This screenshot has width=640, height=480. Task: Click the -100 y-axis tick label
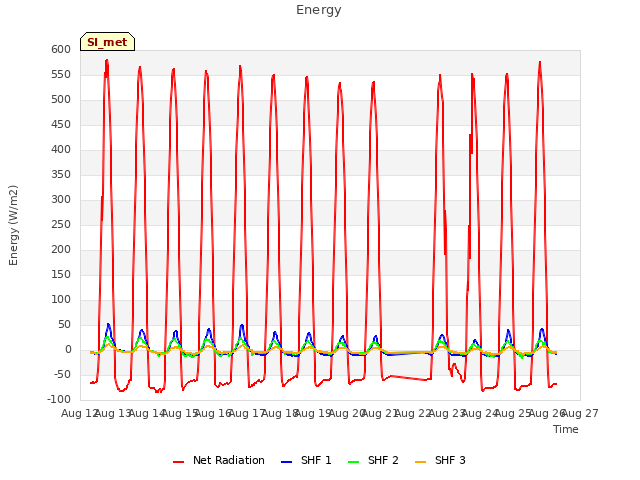tap(59, 400)
